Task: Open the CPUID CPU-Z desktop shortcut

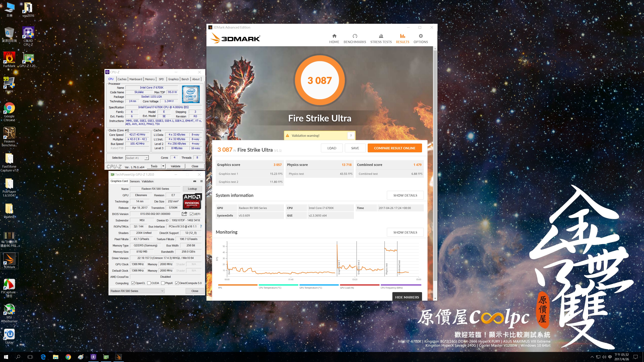Action: click(x=28, y=36)
